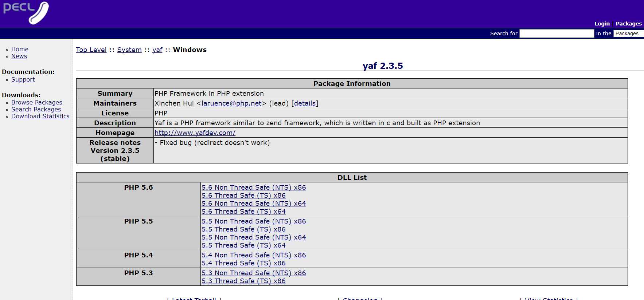Click the DLL List table header
The height and width of the screenshot is (300, 644).
point(352,178)
